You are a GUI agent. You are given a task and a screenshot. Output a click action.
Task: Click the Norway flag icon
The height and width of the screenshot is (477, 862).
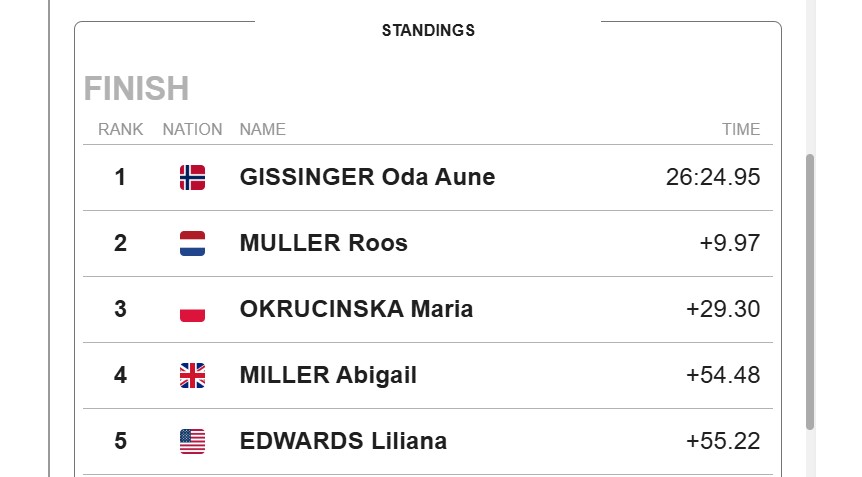click(192, 178)
